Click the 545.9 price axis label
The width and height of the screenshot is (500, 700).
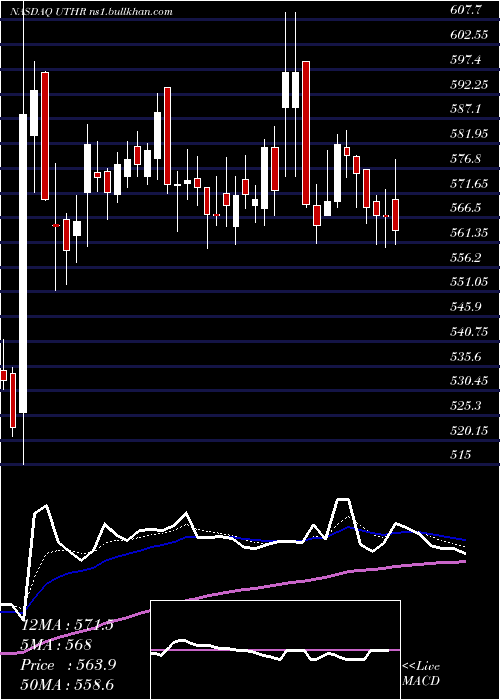pos(466,307)
